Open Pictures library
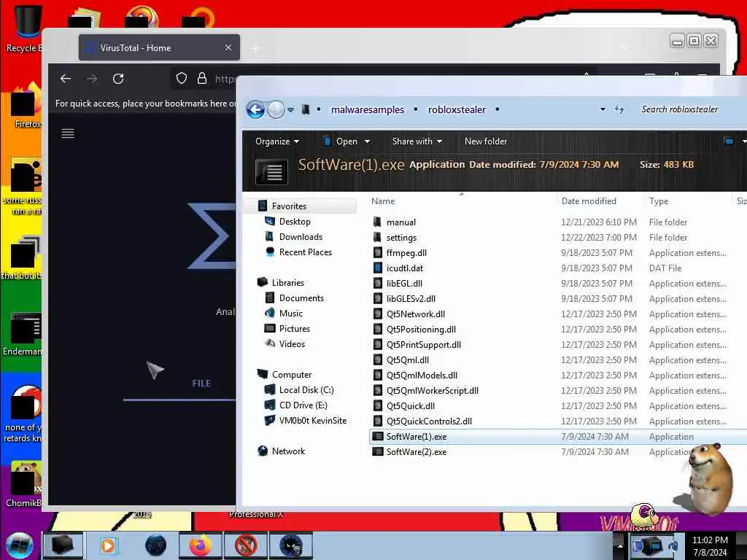 (295, 329)
